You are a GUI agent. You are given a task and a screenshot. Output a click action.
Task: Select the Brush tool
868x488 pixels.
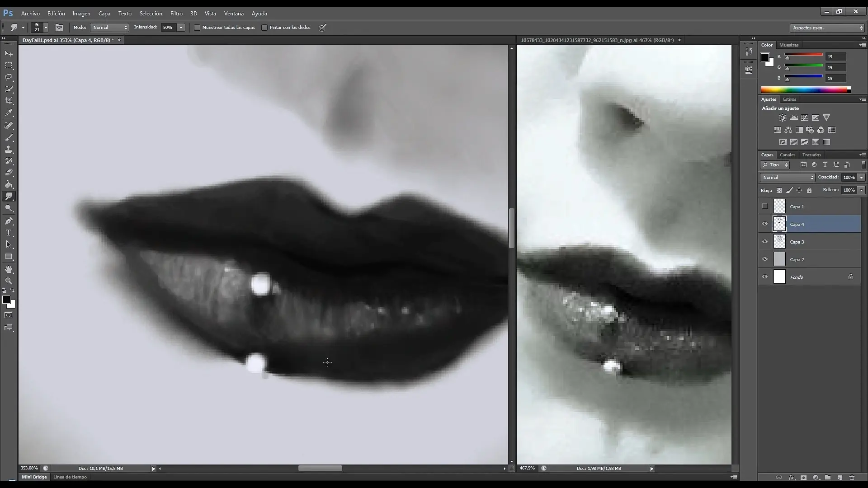9,137
